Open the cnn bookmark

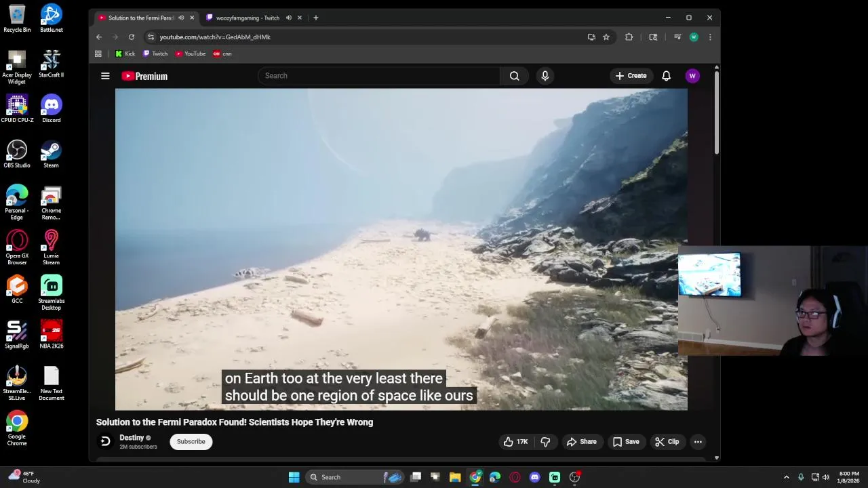click(x=222, y=54)
